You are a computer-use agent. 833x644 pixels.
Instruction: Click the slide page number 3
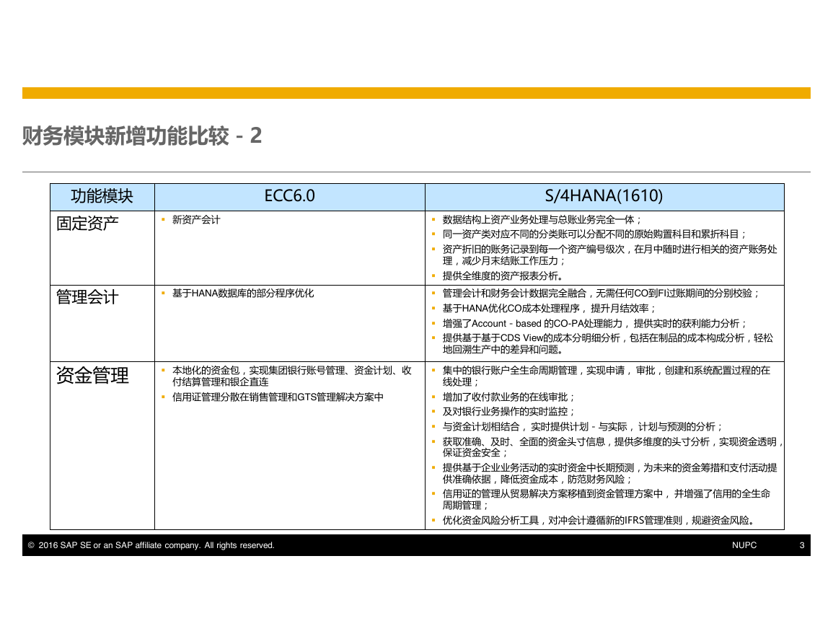click(x=802, y=545)
